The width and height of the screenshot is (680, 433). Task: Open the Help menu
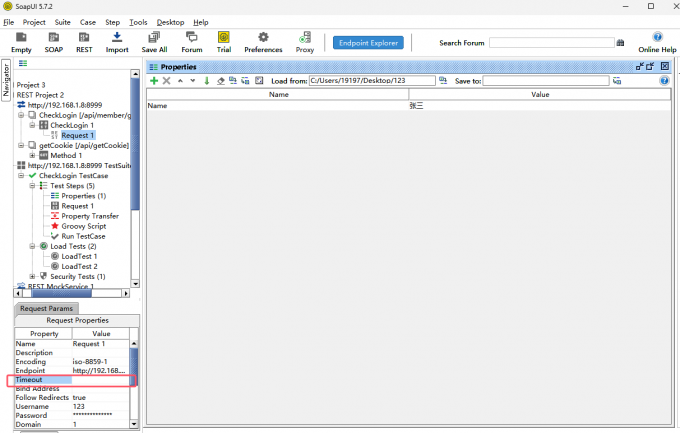(201, 22)
